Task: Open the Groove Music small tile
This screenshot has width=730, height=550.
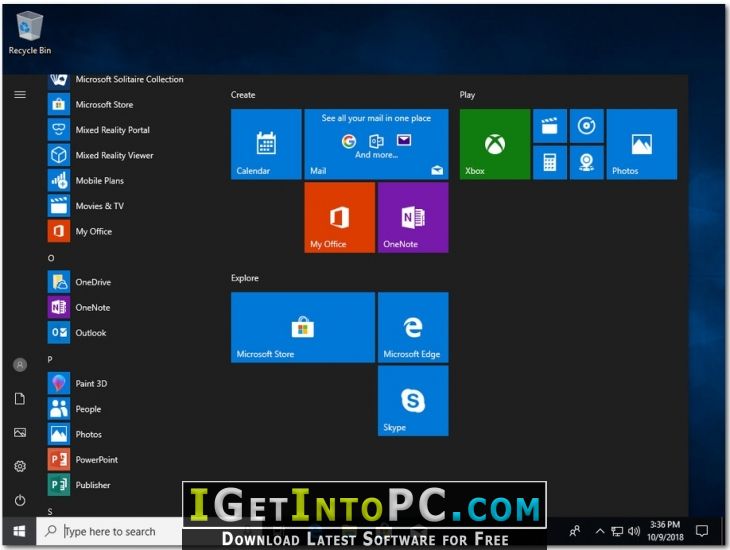Action: pyautogui.click(x=587, y=126)
